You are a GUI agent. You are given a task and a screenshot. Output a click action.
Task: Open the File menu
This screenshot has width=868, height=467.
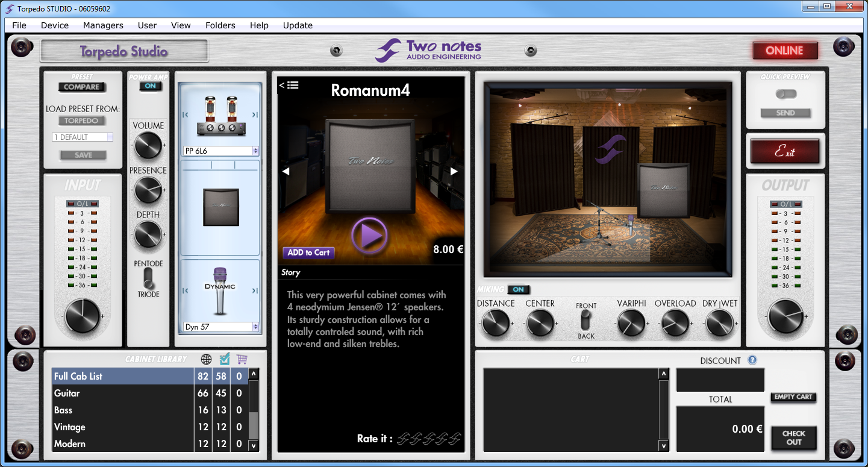pyautogui.click(x=19, y=25)
